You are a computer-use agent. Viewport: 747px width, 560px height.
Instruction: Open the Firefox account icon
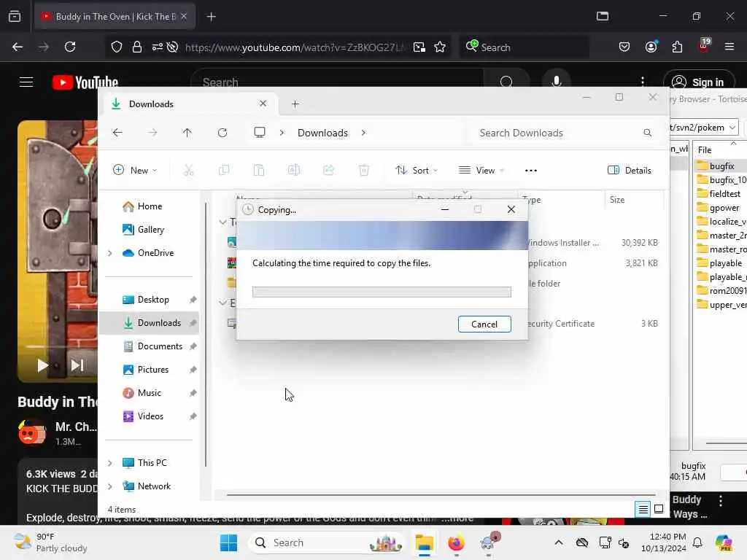click(651, 47)
